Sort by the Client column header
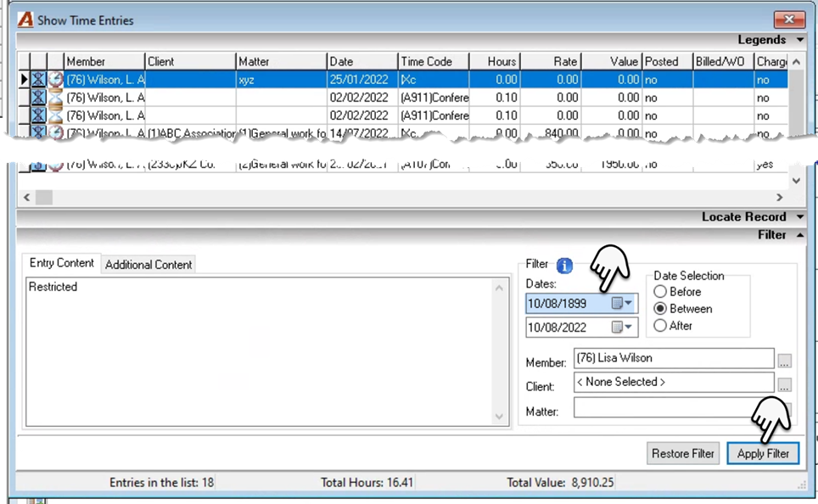The width and height of the screenshot is (818, 504). [190, 62]
